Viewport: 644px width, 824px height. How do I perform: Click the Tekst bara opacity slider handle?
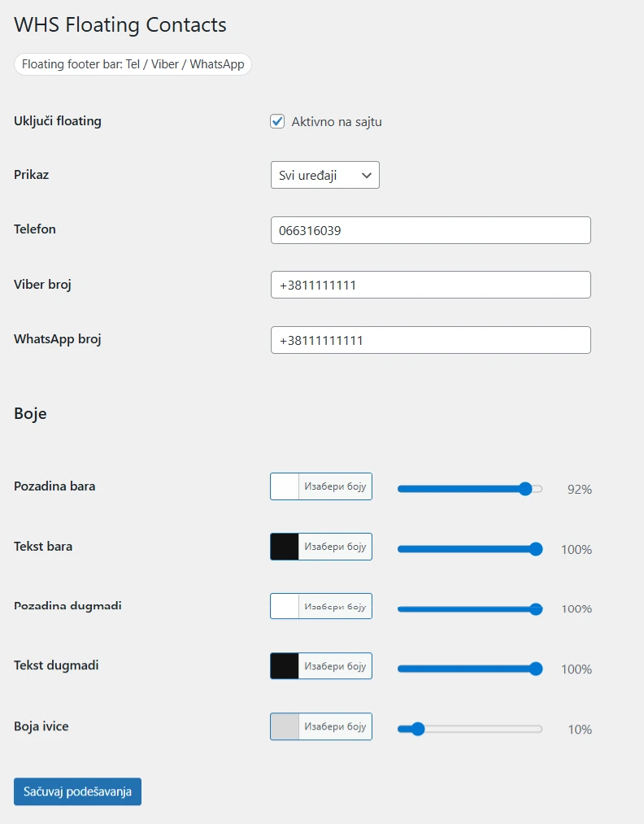[536, 549]
